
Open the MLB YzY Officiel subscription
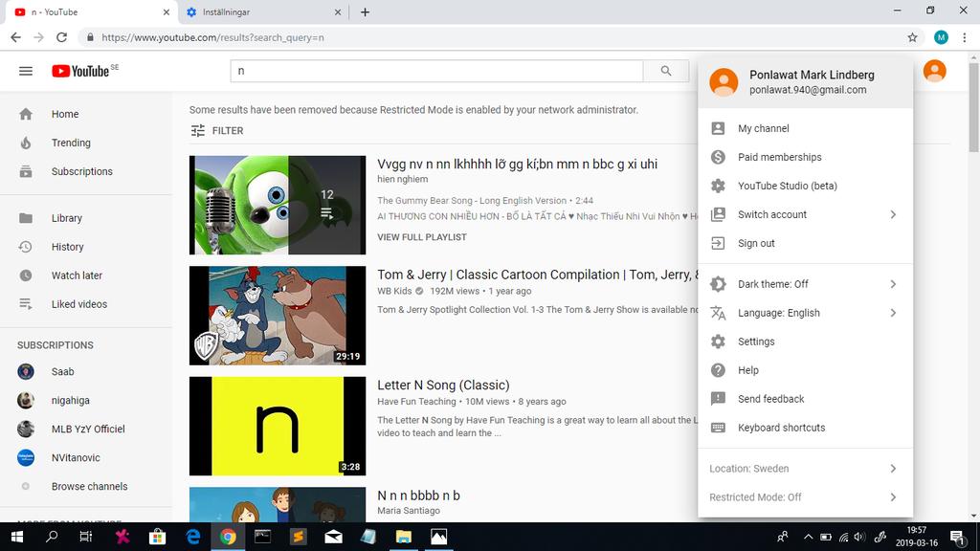click(x=86, y=430)
